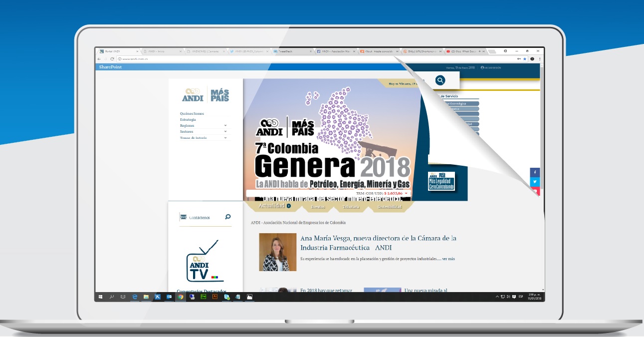Click the volume icon in system tray

point(508,297)
